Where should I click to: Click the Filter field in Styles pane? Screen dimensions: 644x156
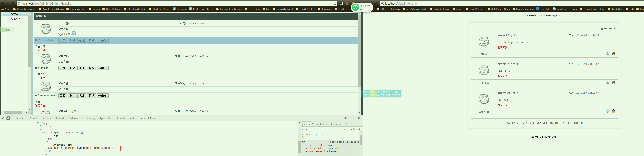(320, 129)
